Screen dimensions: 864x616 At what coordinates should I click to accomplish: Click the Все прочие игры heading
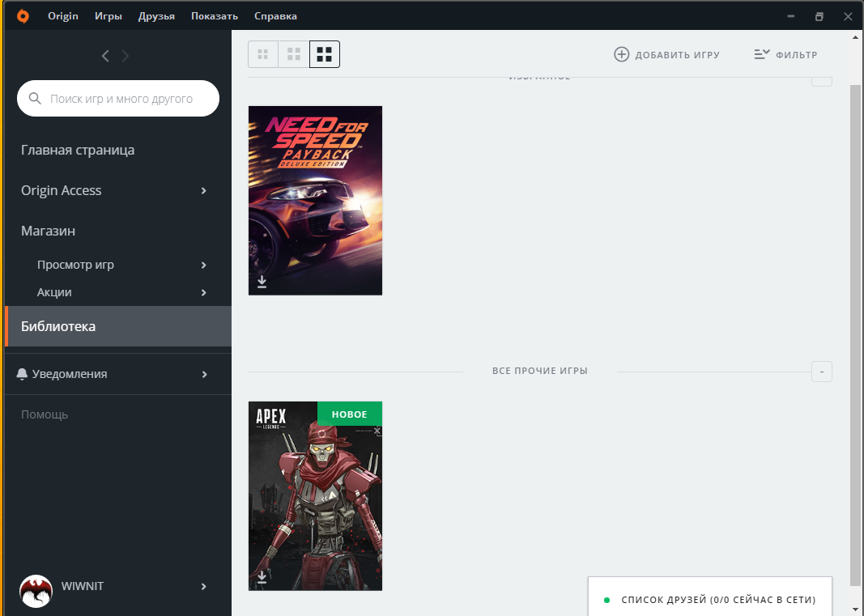click(x=540, y=371)
